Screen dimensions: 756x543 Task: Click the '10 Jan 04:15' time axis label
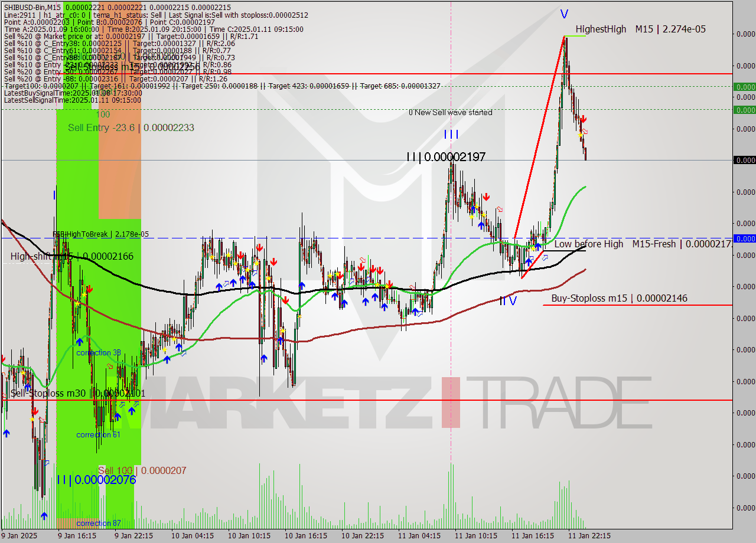tap(193, 536)
